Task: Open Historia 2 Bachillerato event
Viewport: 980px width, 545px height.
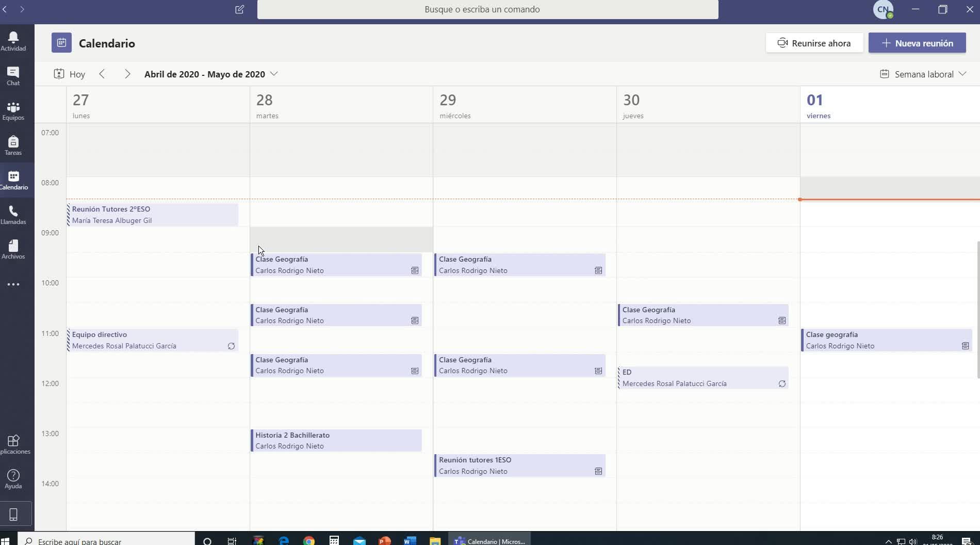Action: point(336,440)
